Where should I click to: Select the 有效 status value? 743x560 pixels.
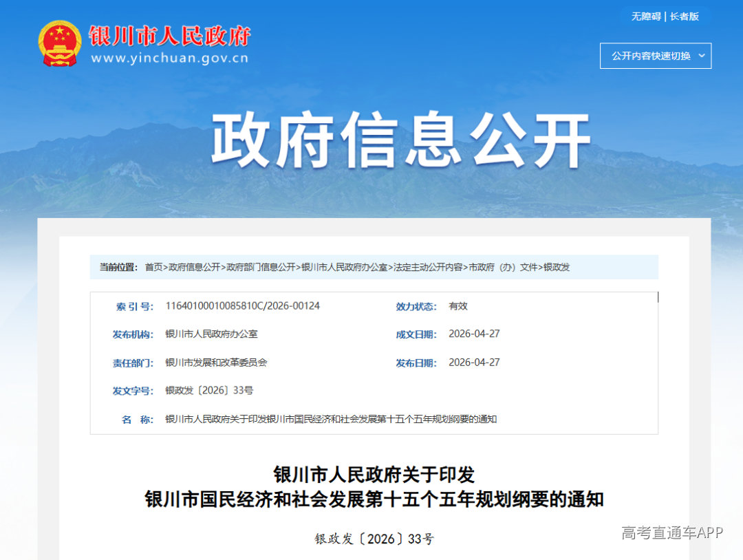coord(458,306)
